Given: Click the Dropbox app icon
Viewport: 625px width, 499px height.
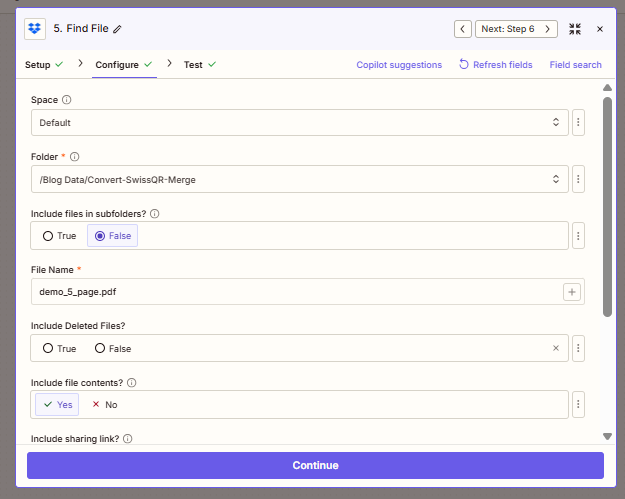Looking at the screenshot, I should coord(35,29).
